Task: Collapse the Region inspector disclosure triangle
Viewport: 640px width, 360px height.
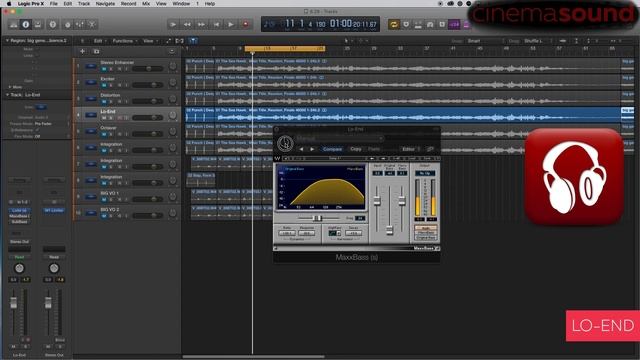Action: coord(7,41)
